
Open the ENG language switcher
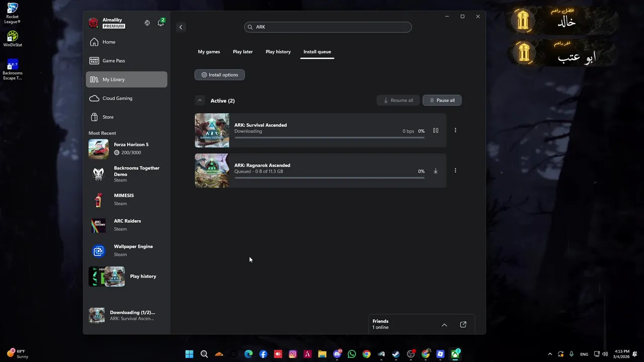pyautogui.click(x=584, y=354)
